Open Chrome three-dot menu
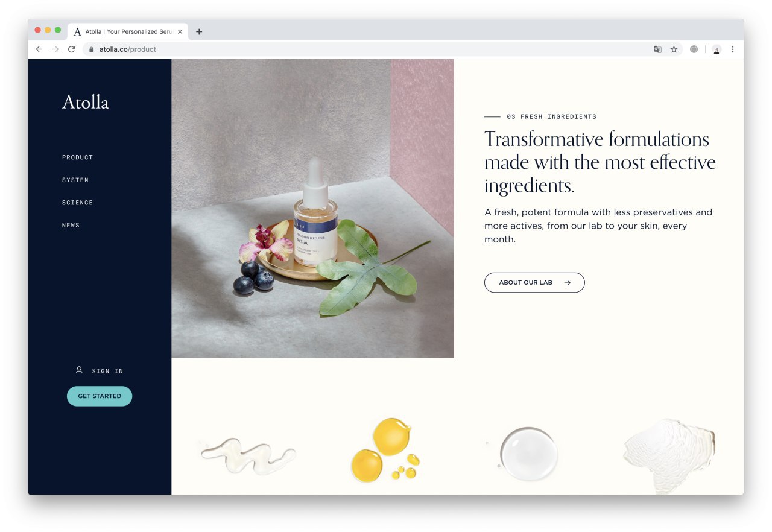772x532 pixels. coord(733,49)
